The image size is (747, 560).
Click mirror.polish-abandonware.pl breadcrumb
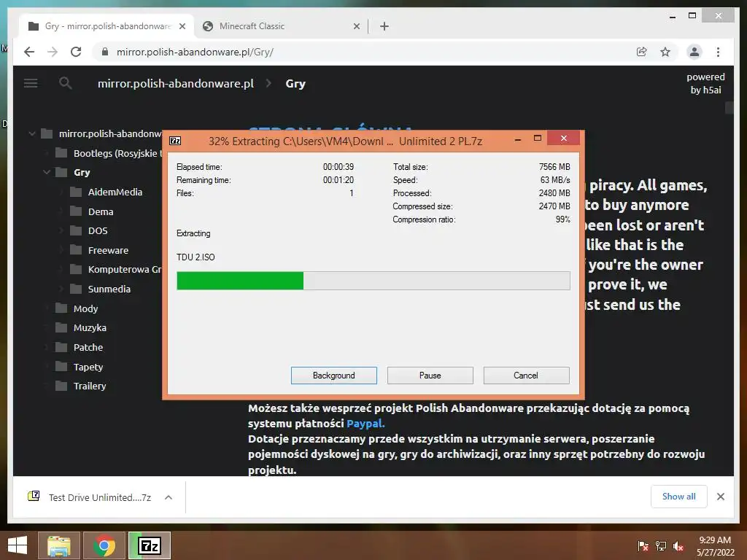pyautogui.click(x=175, y=83)
